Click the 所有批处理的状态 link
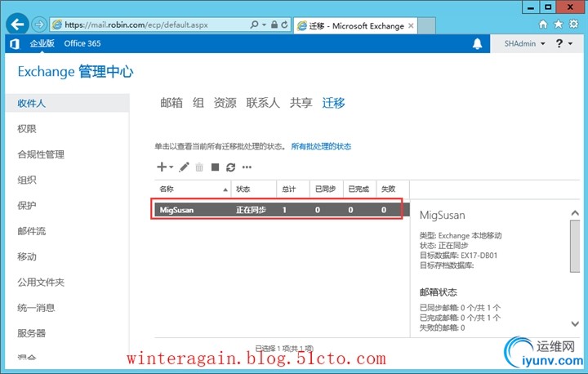Viewport: 588px width, 374px height. click(321, 146)
